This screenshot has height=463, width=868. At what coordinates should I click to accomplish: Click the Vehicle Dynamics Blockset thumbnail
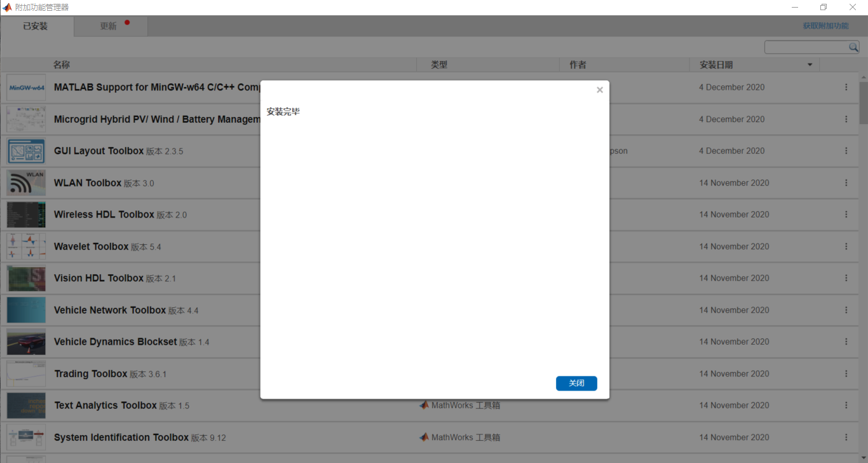26,342
